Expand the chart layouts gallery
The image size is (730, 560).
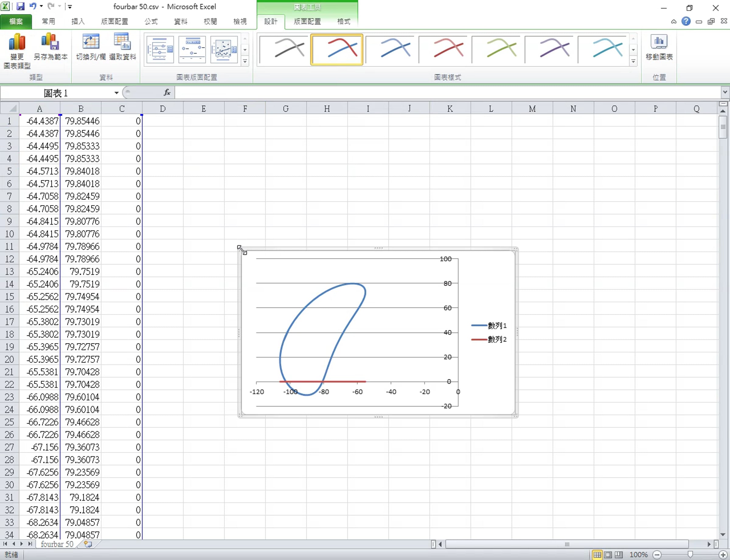(x=245, y=61)
